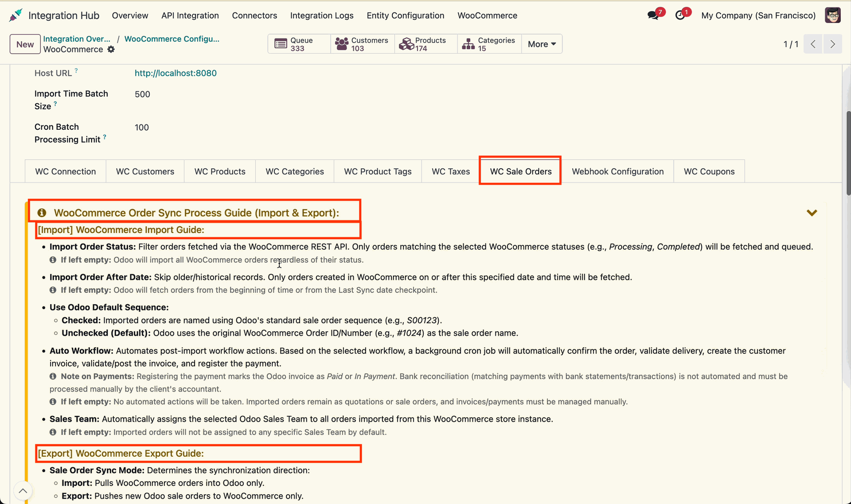Click the '[Import] WooCommerce Import Guide:' heading

click(121, 230)
